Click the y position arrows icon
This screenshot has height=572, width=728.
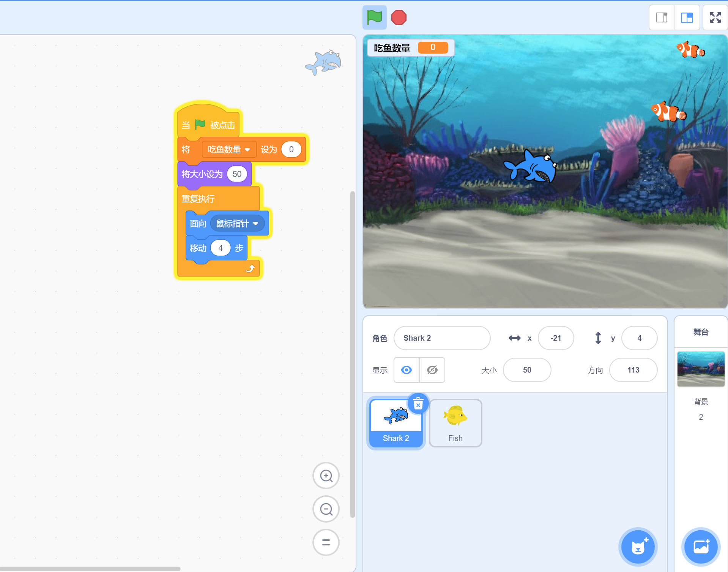coord(598,338)
